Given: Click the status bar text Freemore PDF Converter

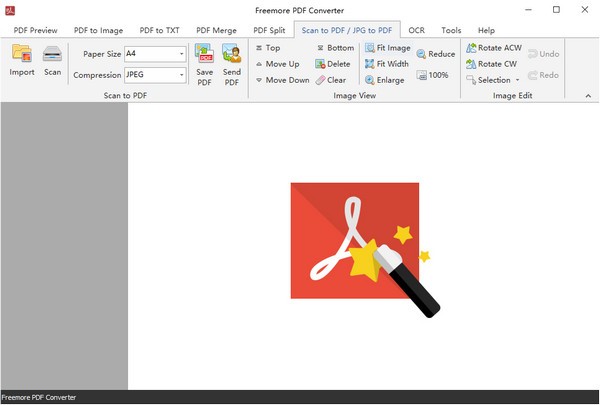Looking at the screenshot, I should tap(39, 397).
